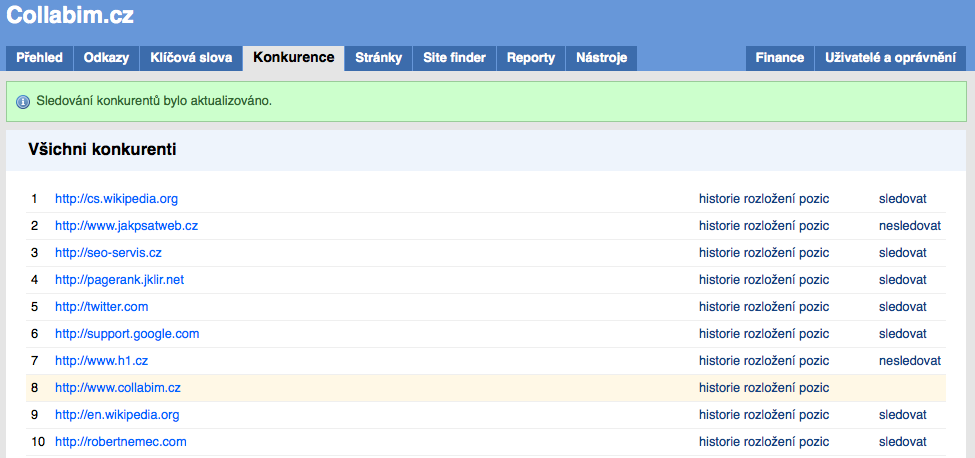Open the http://cs.wikipedia.org link
Image resolution: width=975 pixels, height=458 pixels.
pyautogui.click(x=116, y=199)
